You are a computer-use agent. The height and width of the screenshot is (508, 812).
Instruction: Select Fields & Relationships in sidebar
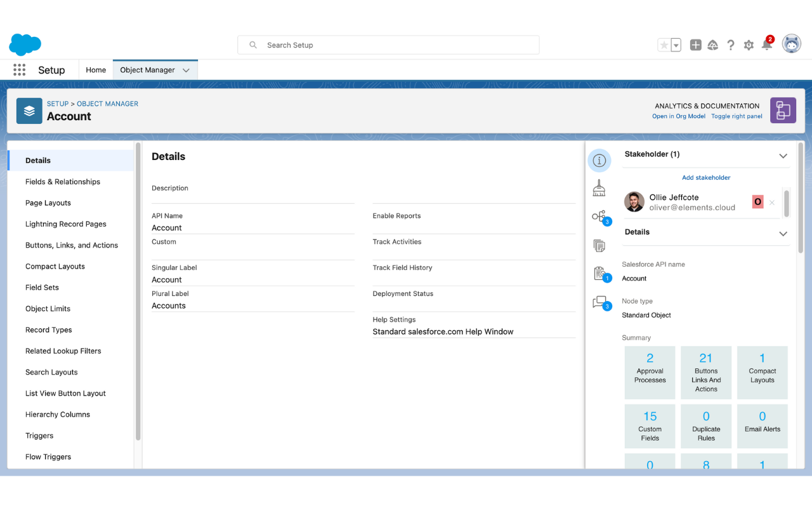point(63,182)
